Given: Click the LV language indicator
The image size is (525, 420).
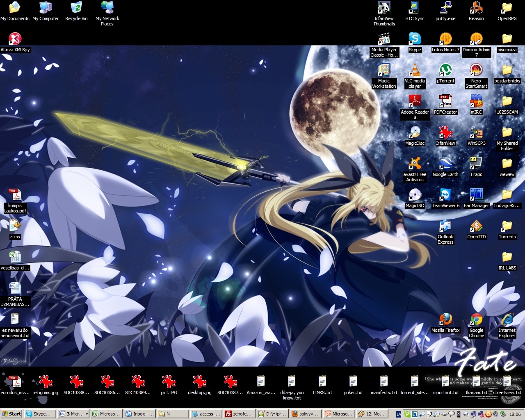Looking at the screenshot, I should click(x=399, y=414).
